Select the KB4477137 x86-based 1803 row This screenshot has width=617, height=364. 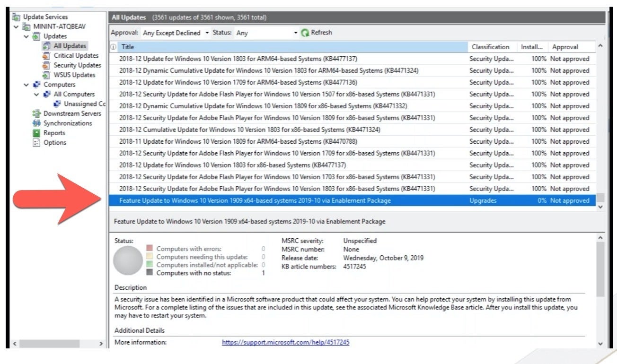tap(352, 165)
